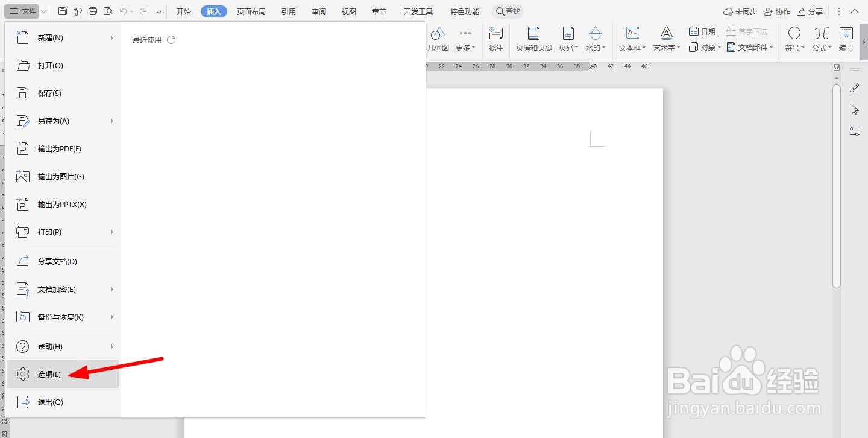Expand the arrow next to 文件
The width and height of the screenshot is (868, 438).
44,11
